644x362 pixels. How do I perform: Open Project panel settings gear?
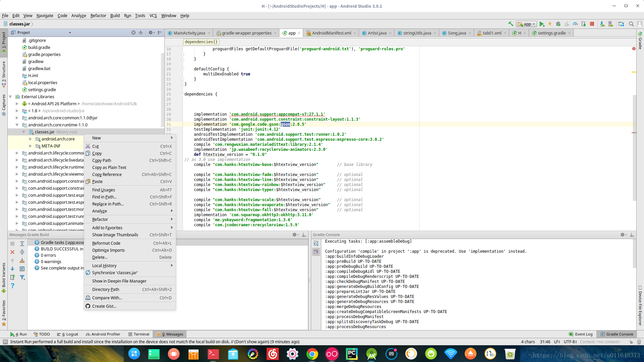[x=151, y=33]
